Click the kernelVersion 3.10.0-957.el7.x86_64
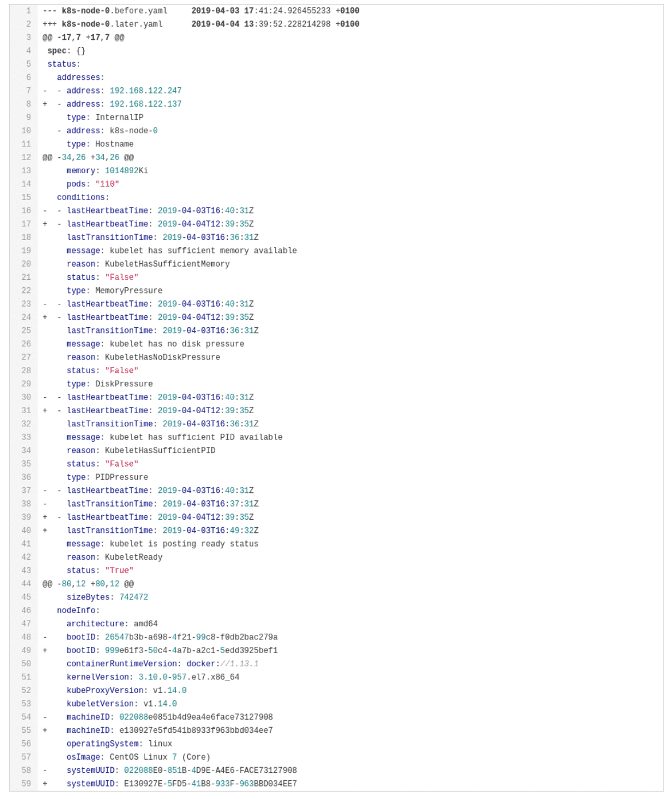This screenshot has height=799, width=672. 189,677
